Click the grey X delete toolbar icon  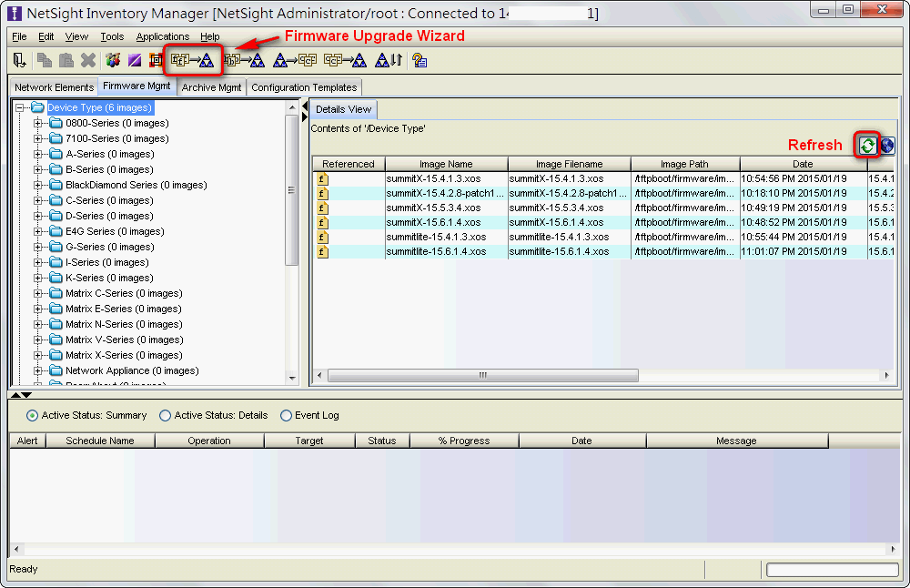[88, 60]
